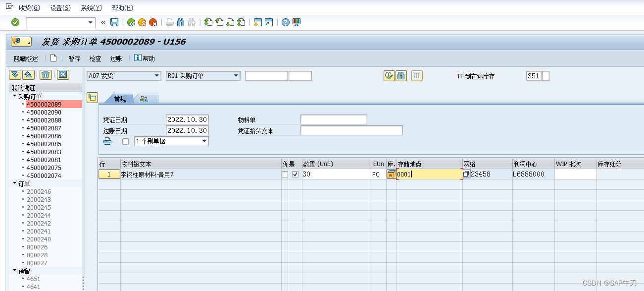
Task: Click the Create New Session icon
Action: pos(258,22)
